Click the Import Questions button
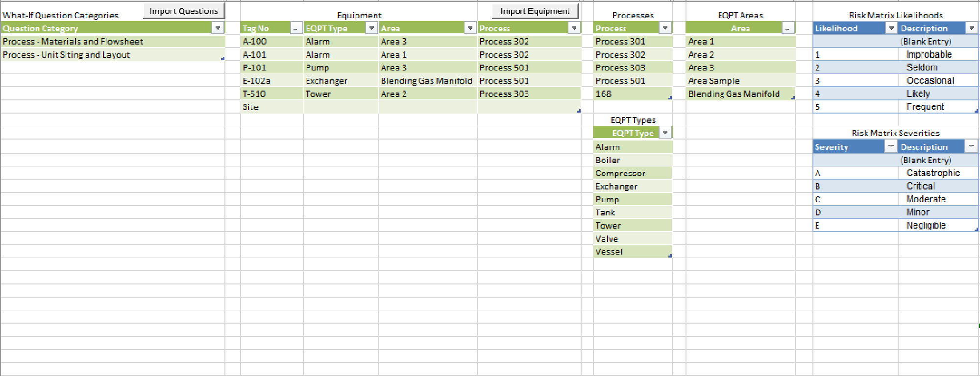 (x=184, y=11)
